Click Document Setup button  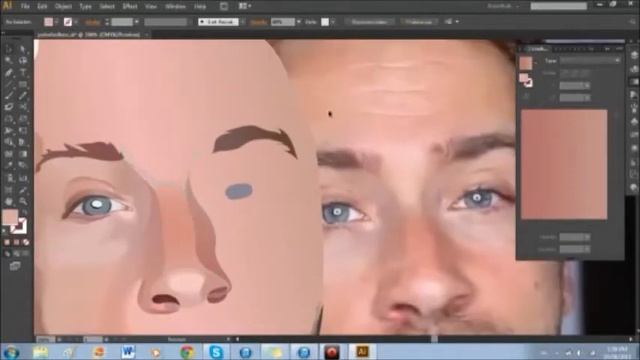point(370,22)
